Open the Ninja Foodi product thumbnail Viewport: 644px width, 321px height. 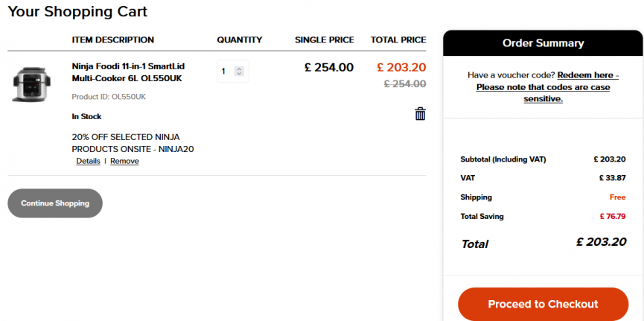30,84
